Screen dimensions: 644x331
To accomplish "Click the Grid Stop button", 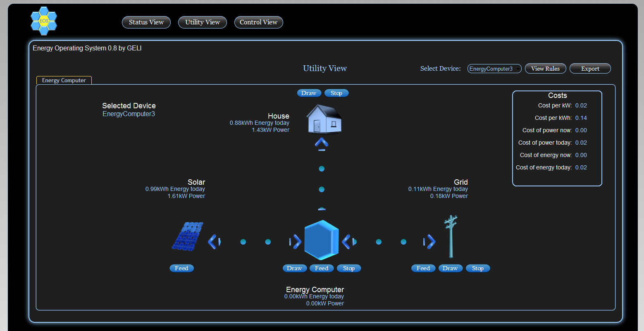I will (x=478, y=268).
